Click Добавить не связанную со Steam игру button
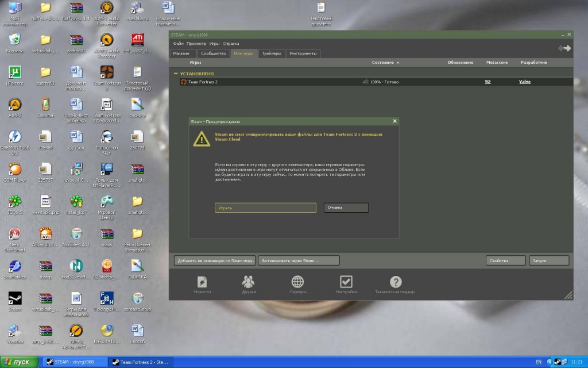 (x=215, y=260)
